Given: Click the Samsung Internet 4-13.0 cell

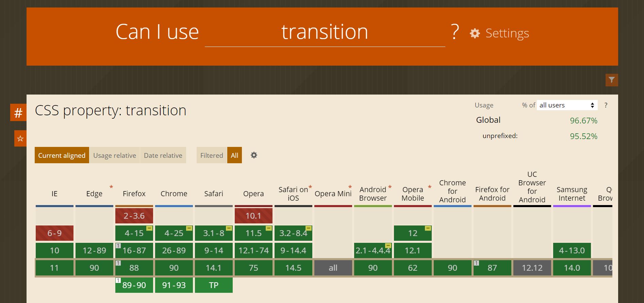Looking at the screenshot, I should coord(572,250).
